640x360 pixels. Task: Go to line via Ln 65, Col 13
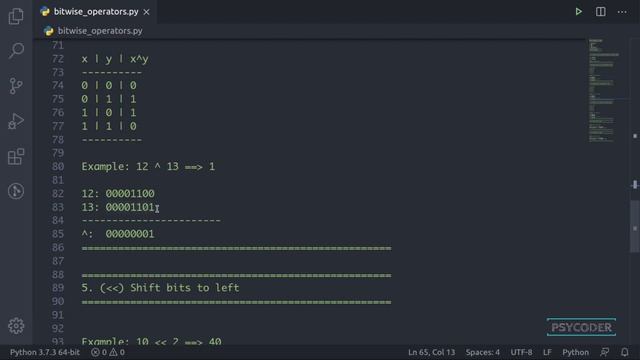pyautogui.click(x=431, y=352)
